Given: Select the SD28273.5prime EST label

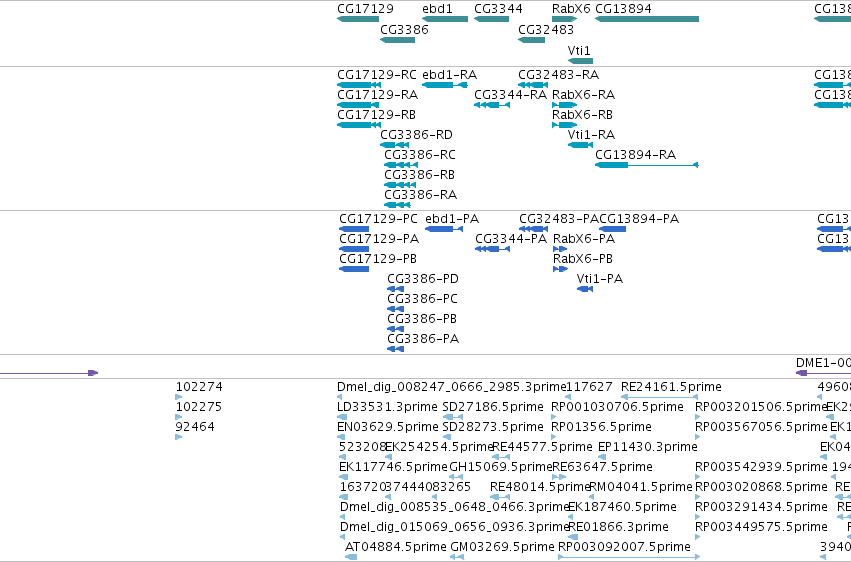Looking at the screenshot, I should click(493, 427).
